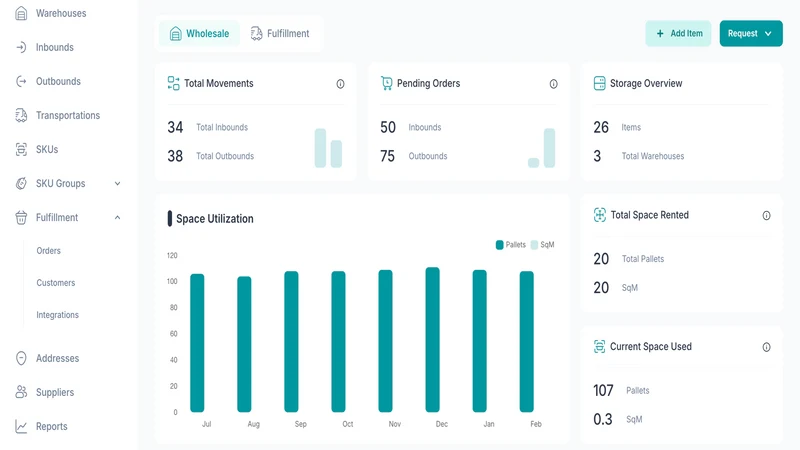Toggle SqM series in chart legend
Image resolution: width=800 pixels, height=450 pixels.
click(542, 245)
